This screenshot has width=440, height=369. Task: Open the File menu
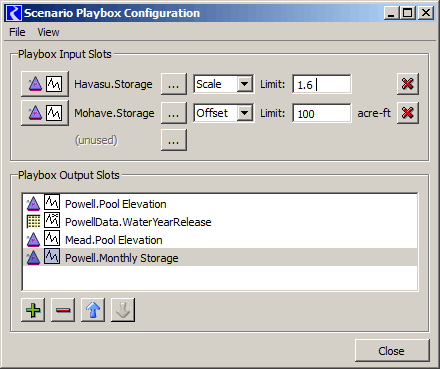pos(17,32)
